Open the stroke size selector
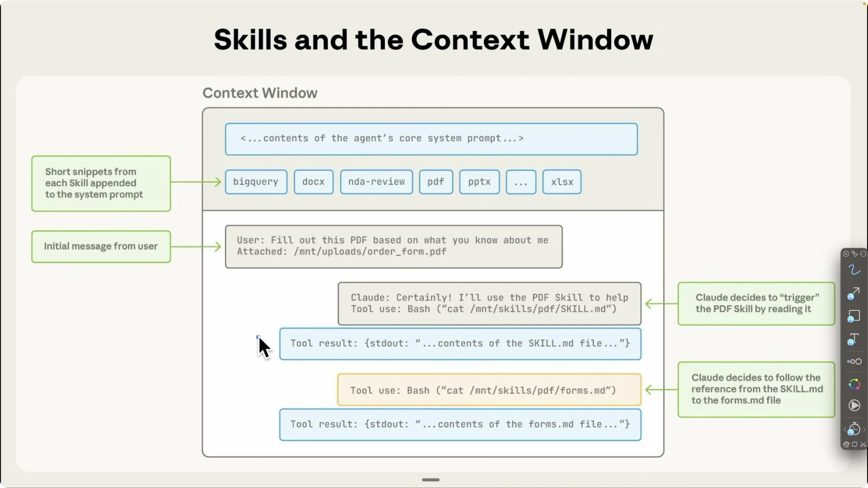 854,361
